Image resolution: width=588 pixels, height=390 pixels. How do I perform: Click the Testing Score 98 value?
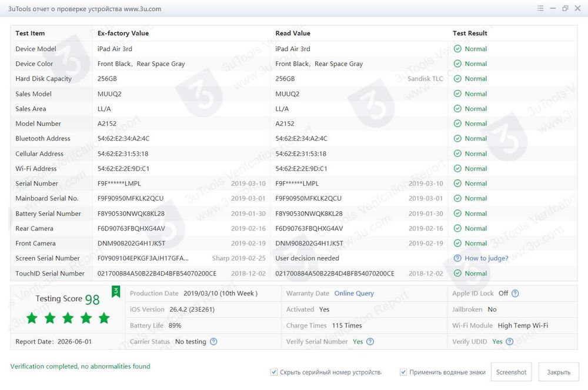[92, 299]
